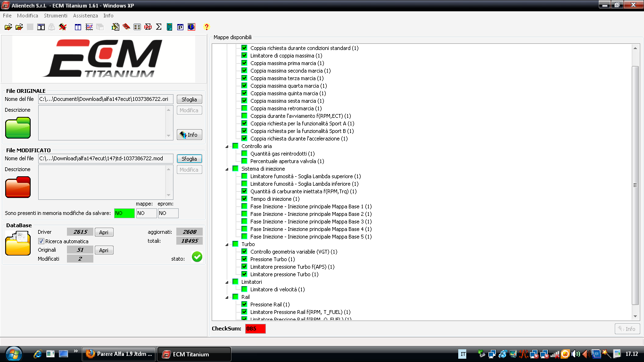Image resolution: width=644 pixels, height=362 pixels.
Task: Collapse the Turbo tree node
Action: click(x=227, y=244)
